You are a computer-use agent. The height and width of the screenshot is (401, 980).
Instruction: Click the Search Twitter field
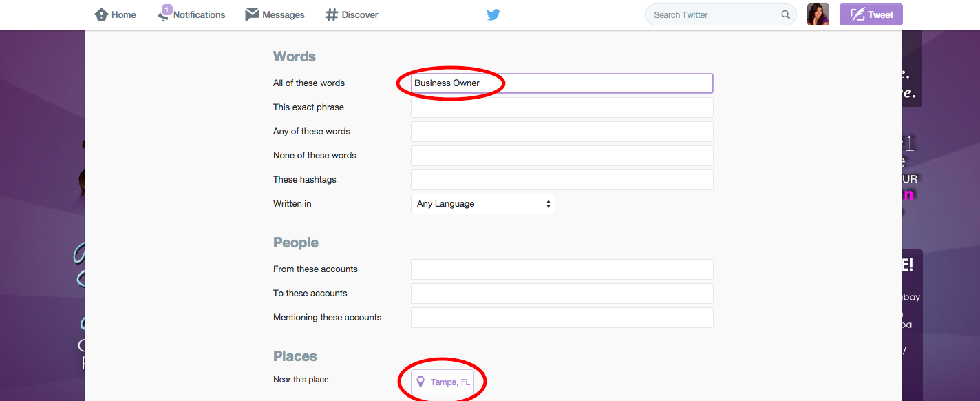[x=721, y=14]
